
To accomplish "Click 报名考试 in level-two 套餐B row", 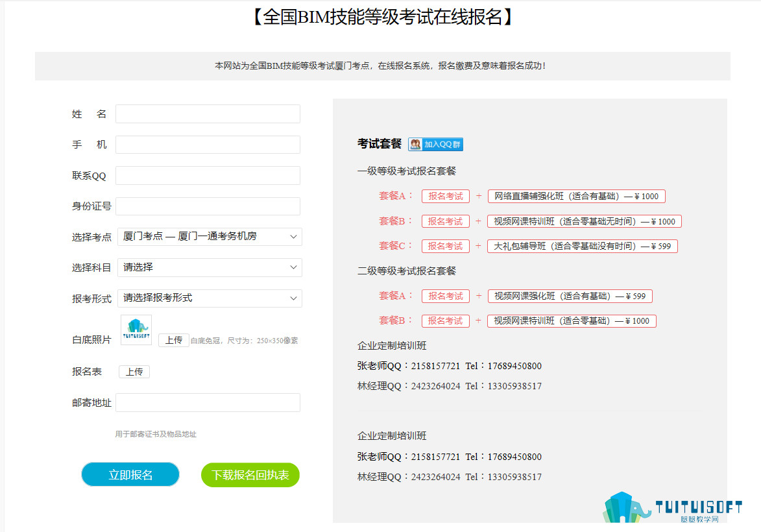I will (x=446, y=321).
